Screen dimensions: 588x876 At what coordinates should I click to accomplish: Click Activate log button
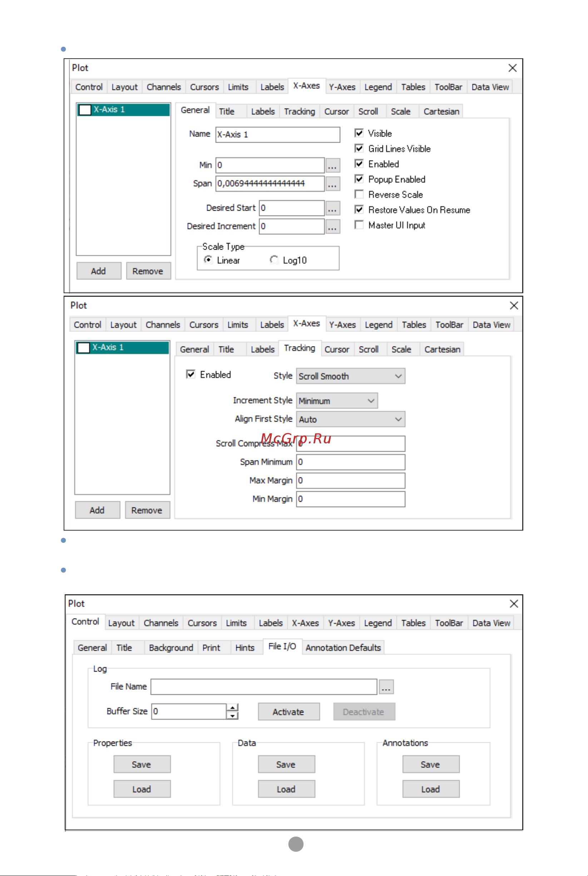pyautogui.click(x=289, y=712)
